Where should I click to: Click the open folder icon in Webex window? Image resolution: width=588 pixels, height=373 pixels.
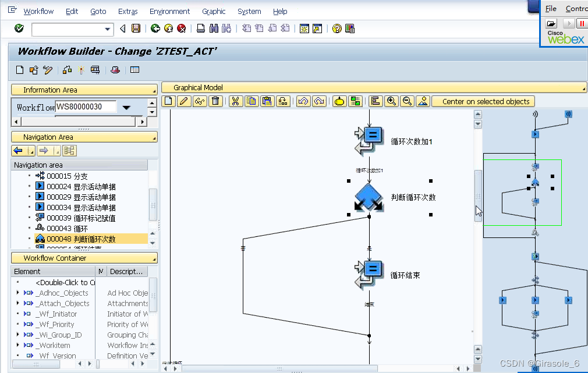(x=551, y=24)
